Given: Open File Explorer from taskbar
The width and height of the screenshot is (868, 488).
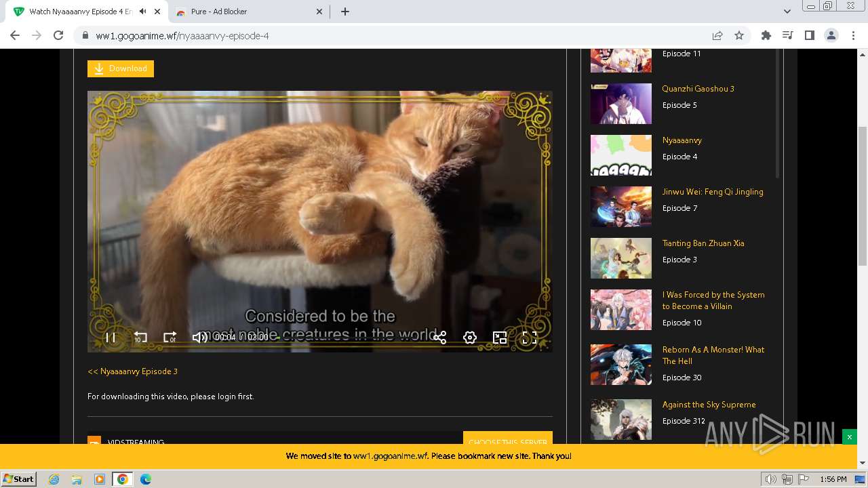Looking at the screenshot, I should pyautogui.click(x=77, y=479).
